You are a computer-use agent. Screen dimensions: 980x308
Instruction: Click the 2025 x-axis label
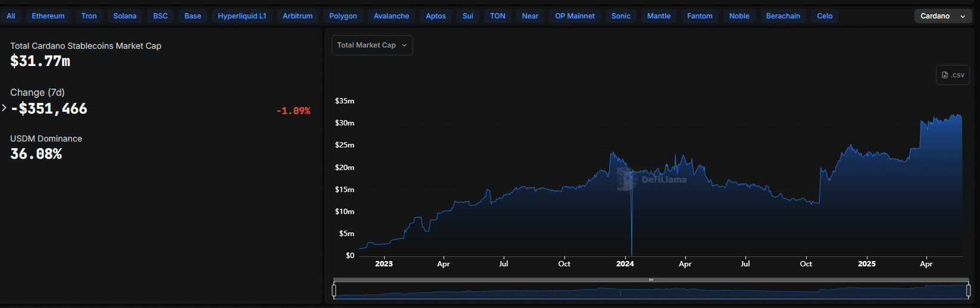[867, 263]
